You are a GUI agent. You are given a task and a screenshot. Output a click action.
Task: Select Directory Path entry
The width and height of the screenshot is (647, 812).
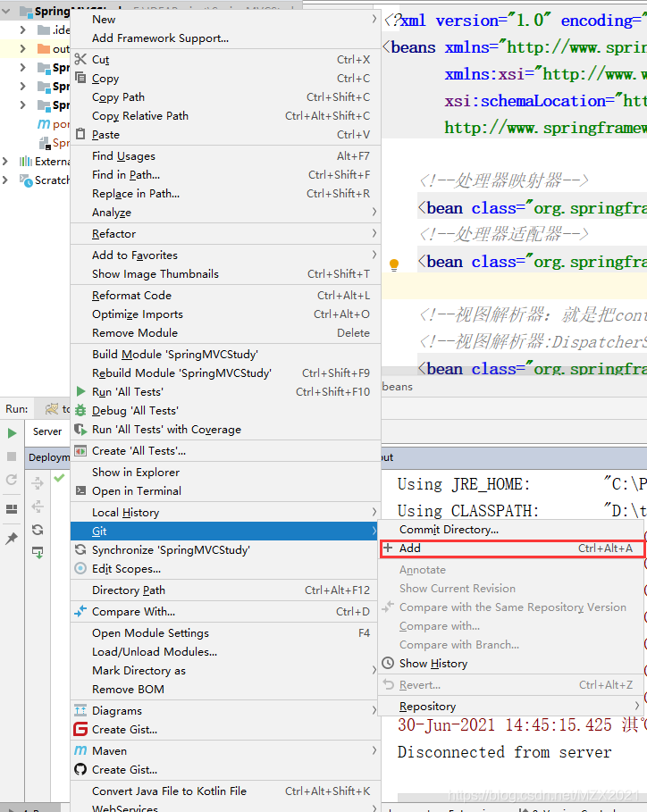pos(225,590)
